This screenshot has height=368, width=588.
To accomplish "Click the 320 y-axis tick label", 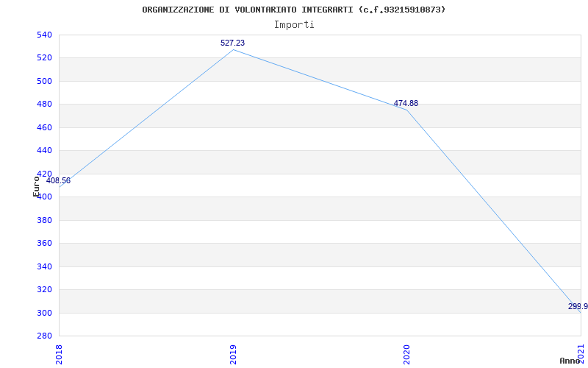I will point(44,289).
